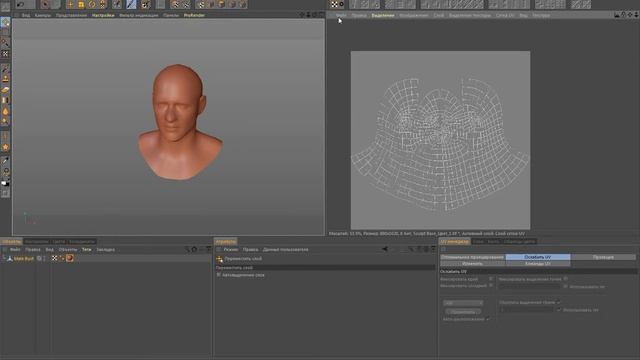Viewport: 640px width, 360px height.
Task: Select the Ослабить UV tab button
Action: (538, 257)
